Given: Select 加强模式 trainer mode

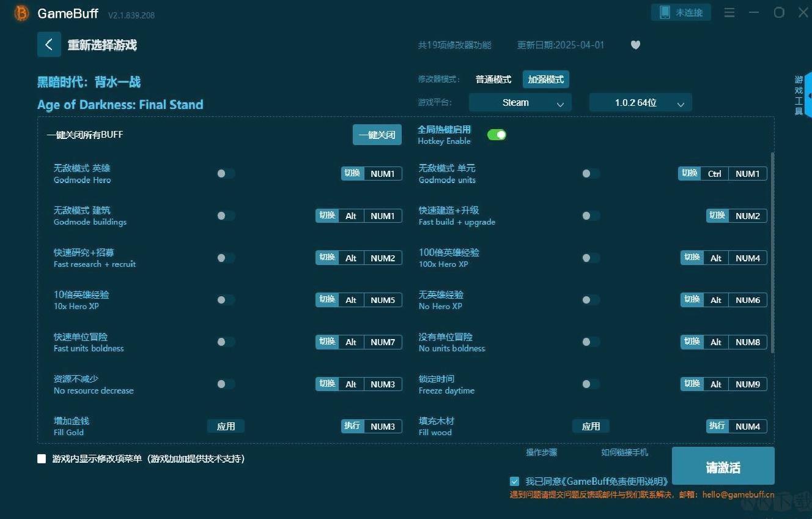Looking at the screenshot, I should tap(545, 80).
